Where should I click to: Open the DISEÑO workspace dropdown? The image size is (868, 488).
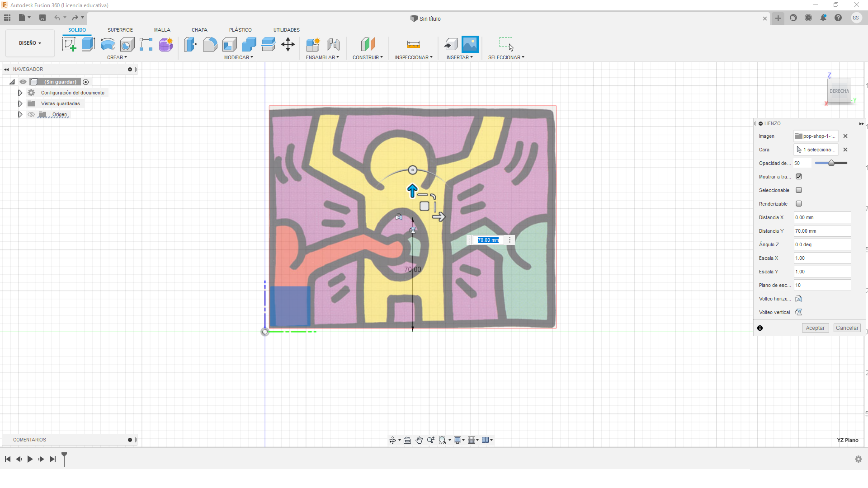(x=30, y=43)
